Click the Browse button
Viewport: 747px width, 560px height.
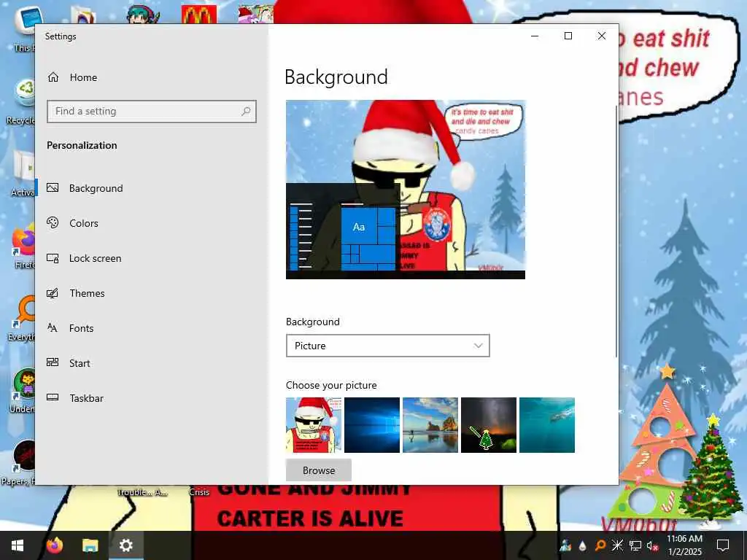(319, 470)
